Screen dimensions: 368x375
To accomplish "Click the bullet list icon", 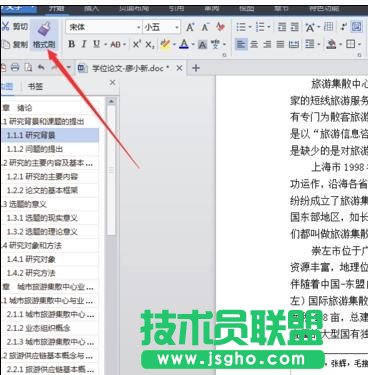I will (241, 27).
